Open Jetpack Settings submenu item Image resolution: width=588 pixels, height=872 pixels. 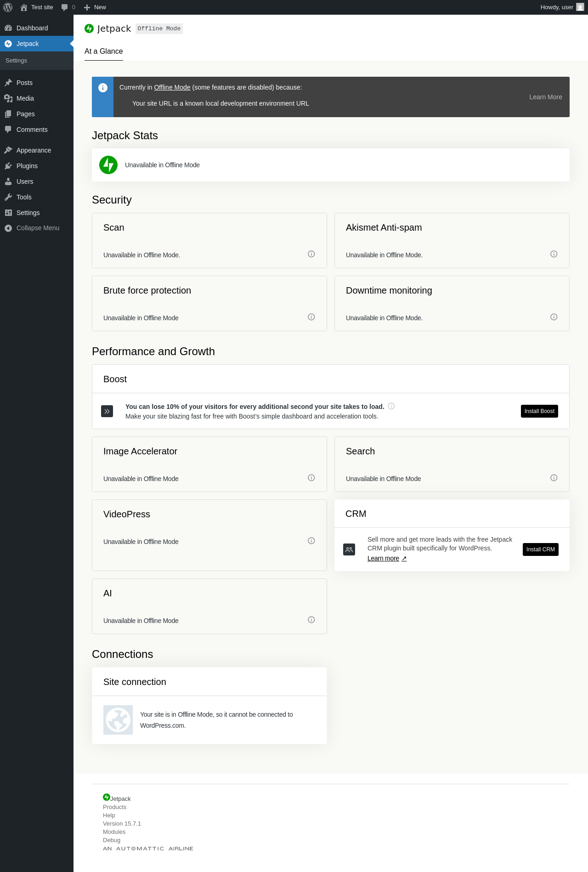tap(16, 61)
